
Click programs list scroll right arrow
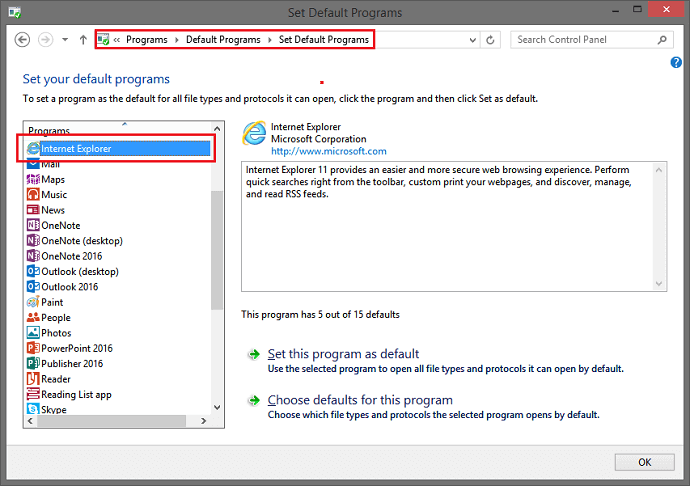point(203,421)
